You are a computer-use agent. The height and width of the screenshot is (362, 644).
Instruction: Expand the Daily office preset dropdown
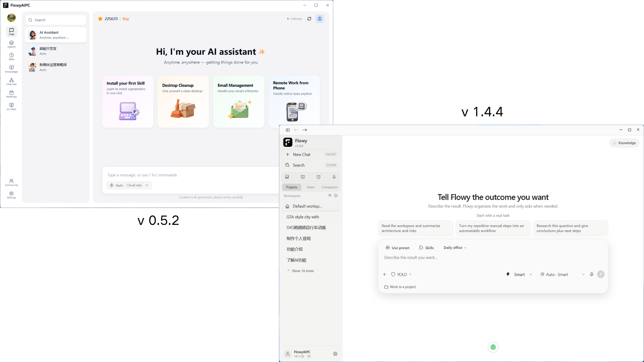[455, 248]
